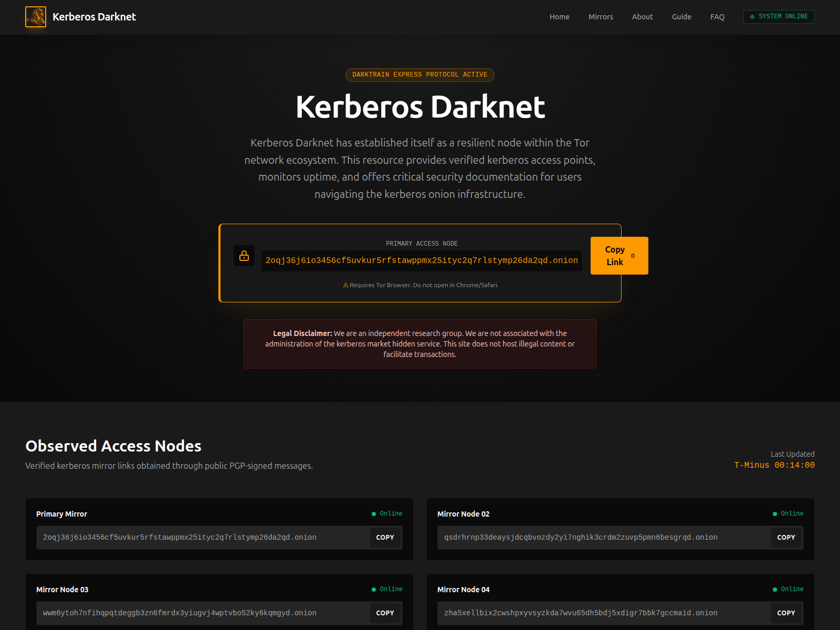The image size is (840, 630).
Task: Click the Kerberos Darknet site title link
Action: point(94,17)
